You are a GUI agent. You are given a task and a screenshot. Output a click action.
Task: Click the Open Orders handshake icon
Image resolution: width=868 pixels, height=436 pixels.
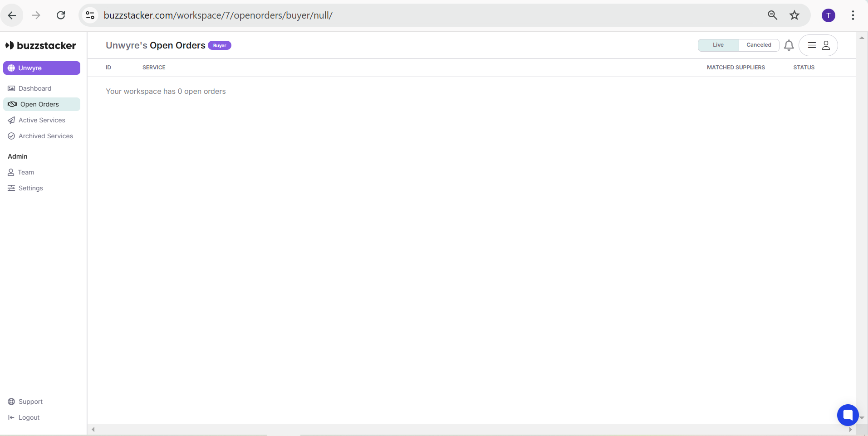[x=12, y=104]
